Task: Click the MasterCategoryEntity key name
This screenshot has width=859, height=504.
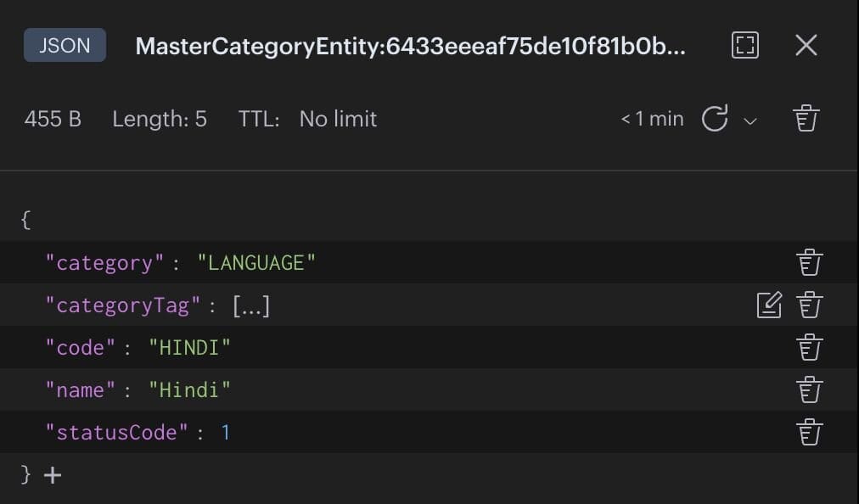Action: pos(424,47)
